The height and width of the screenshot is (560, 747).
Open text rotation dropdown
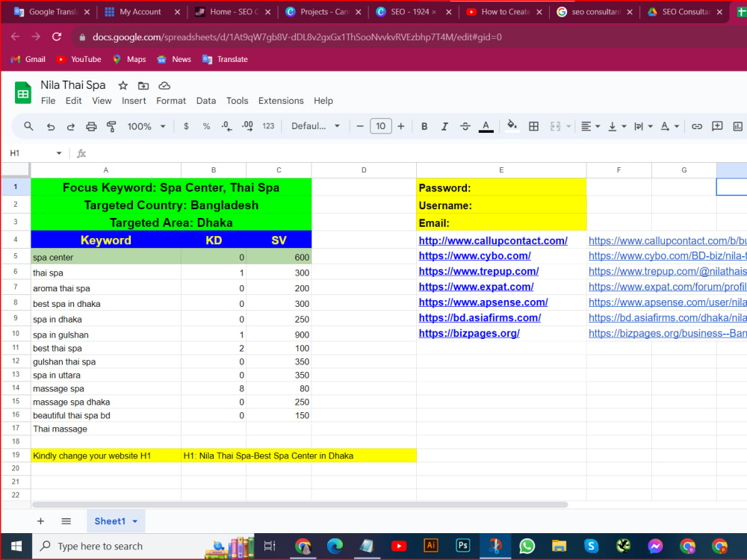(x=669, y=126)
